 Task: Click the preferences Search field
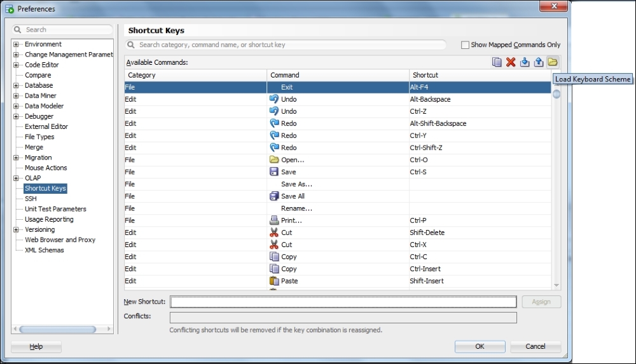[x=62, y=30]
